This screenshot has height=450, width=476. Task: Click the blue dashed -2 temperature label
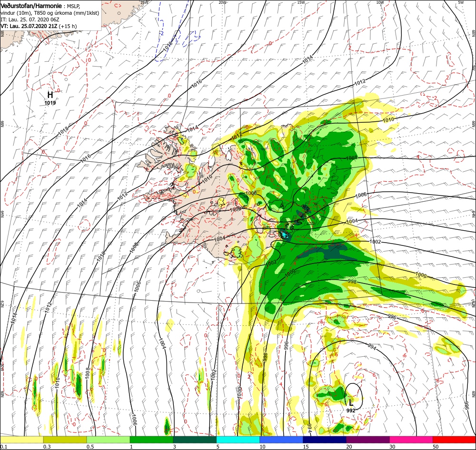[161, 33]
